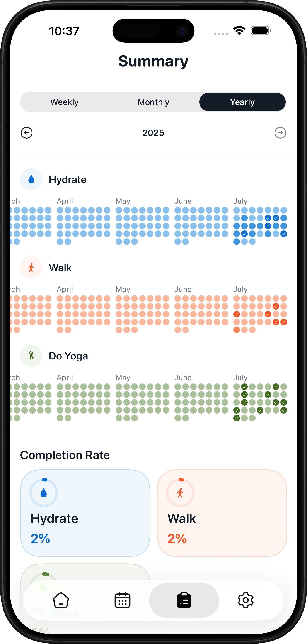Screen dimensions: 307x644
Task: Toggle a checked day in the July Hydrate heatmap
Action: [x=268, y=218]
